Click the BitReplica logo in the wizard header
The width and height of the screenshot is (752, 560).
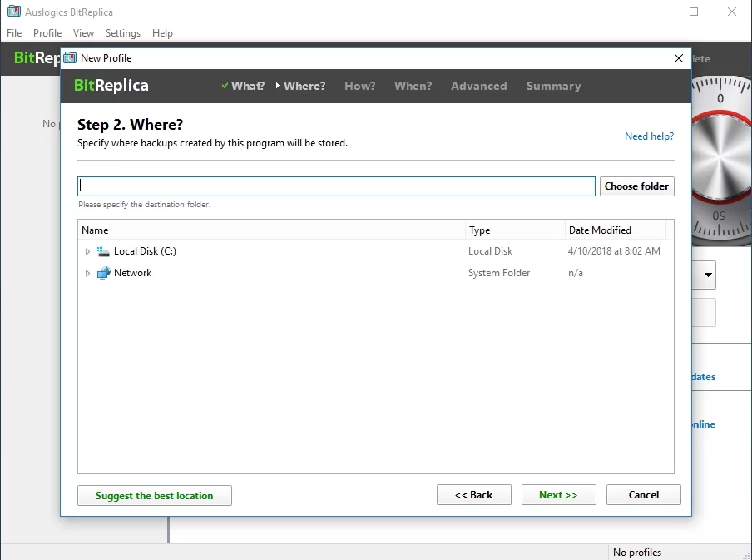coord(111,86)
